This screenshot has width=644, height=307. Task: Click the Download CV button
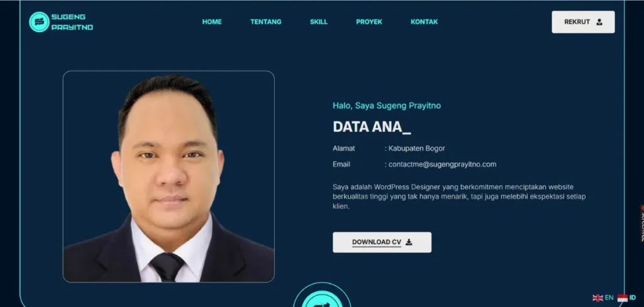(x=382, y=242)
